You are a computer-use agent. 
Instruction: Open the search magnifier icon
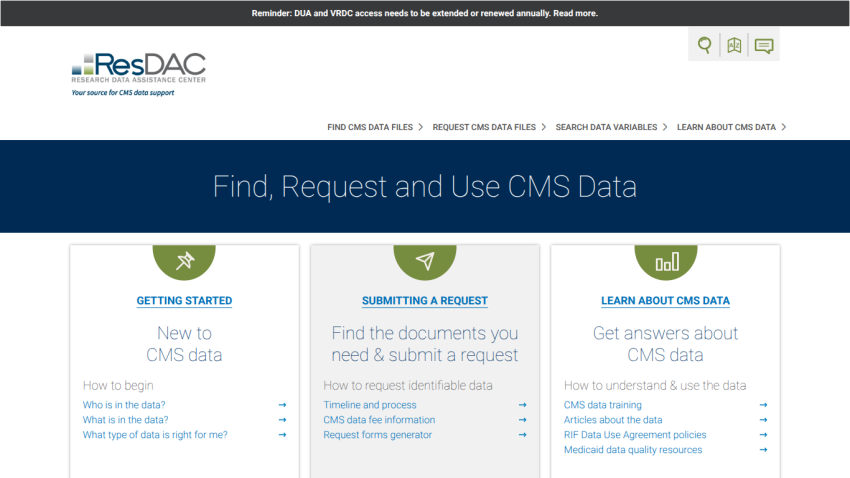(704, 45)
